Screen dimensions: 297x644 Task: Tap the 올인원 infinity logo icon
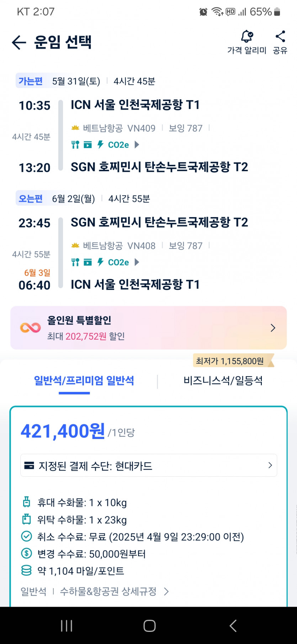coord(30,328)
